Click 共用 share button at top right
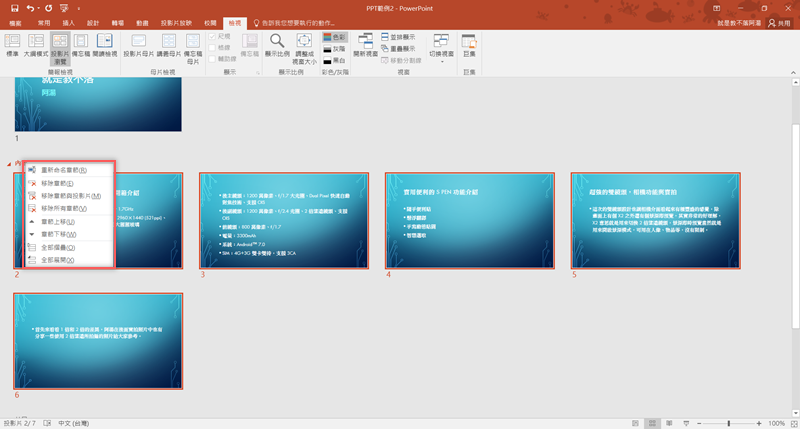Screen dimensions: 800x429 click(779, 21)
